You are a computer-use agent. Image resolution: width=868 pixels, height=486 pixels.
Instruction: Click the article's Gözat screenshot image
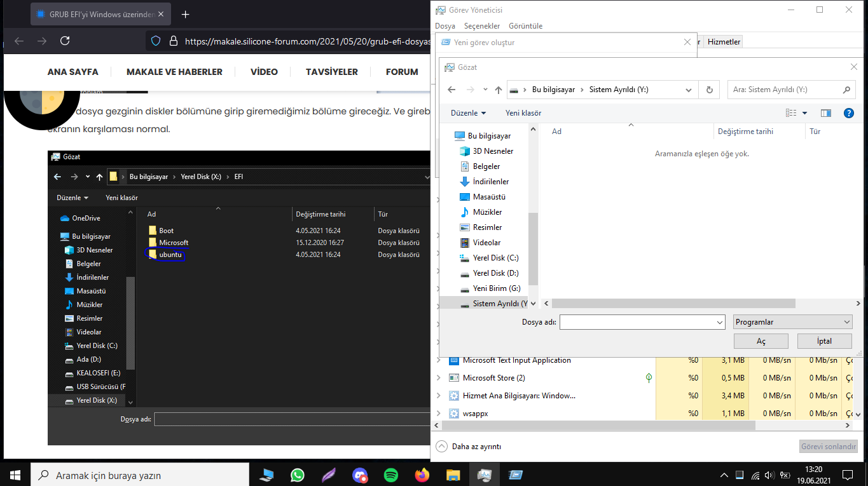tap(239, 297)
